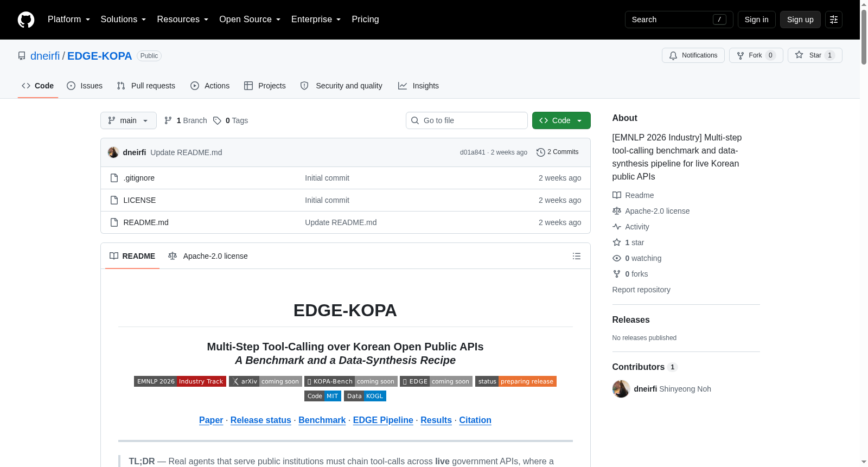Click the KOPA-Bench coming soon badge
The image size is (868, 467).
(x=350, y=381)
